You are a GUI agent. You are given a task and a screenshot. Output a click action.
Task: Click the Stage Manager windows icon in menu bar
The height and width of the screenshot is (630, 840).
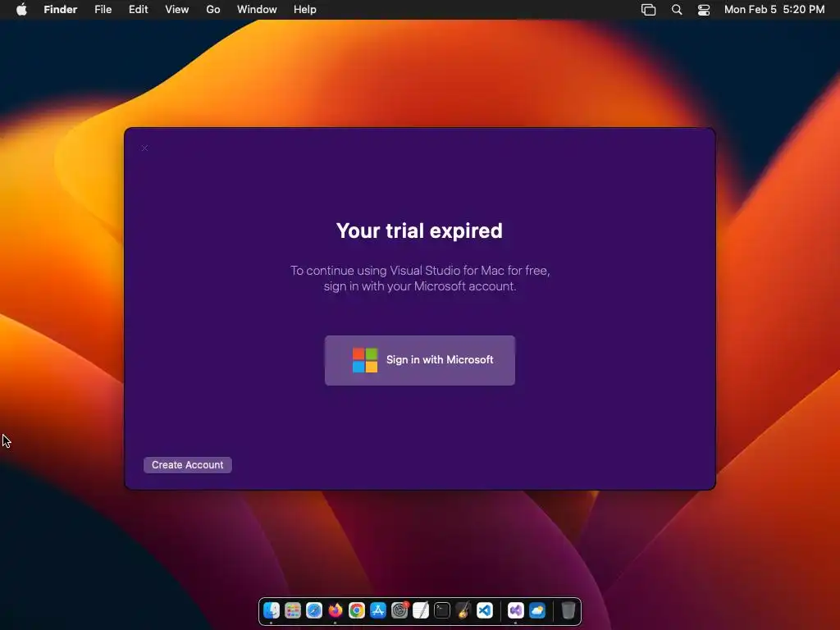648,10
